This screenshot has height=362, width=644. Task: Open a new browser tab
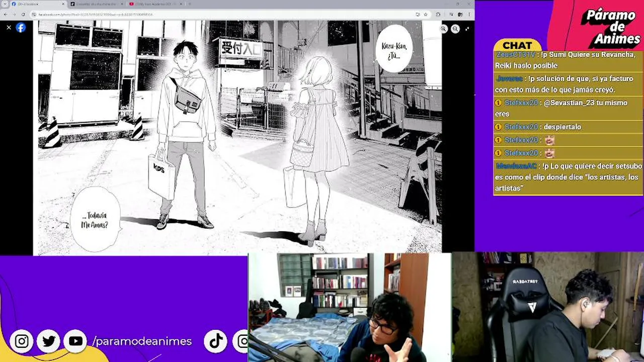(x=190, y=4)
